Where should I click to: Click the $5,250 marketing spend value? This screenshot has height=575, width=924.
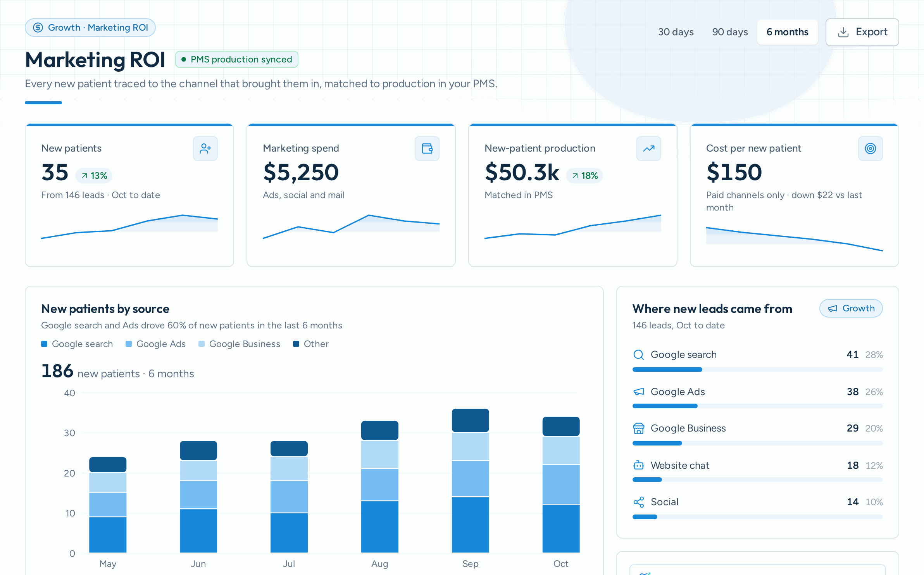pos(301,173)
